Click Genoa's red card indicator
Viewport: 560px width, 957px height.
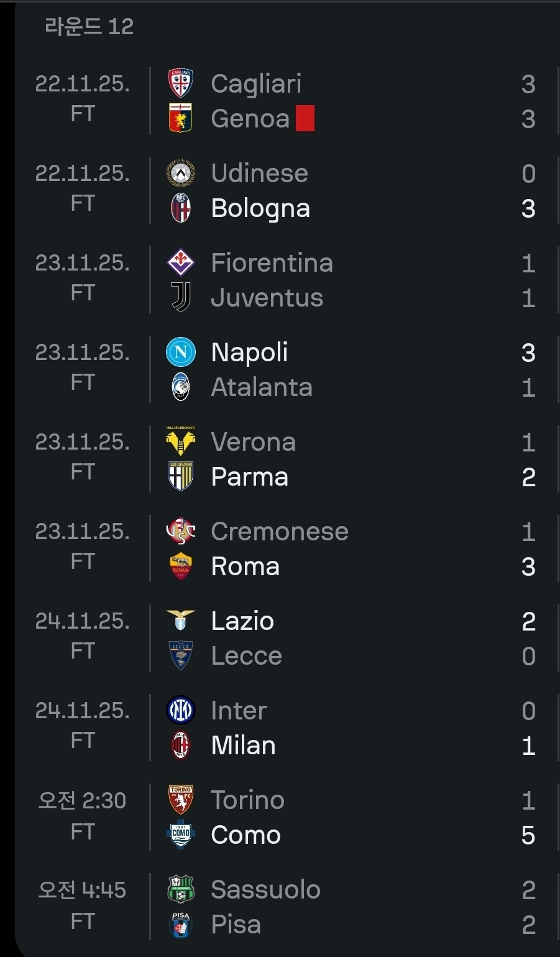click(x=305, y=119)
